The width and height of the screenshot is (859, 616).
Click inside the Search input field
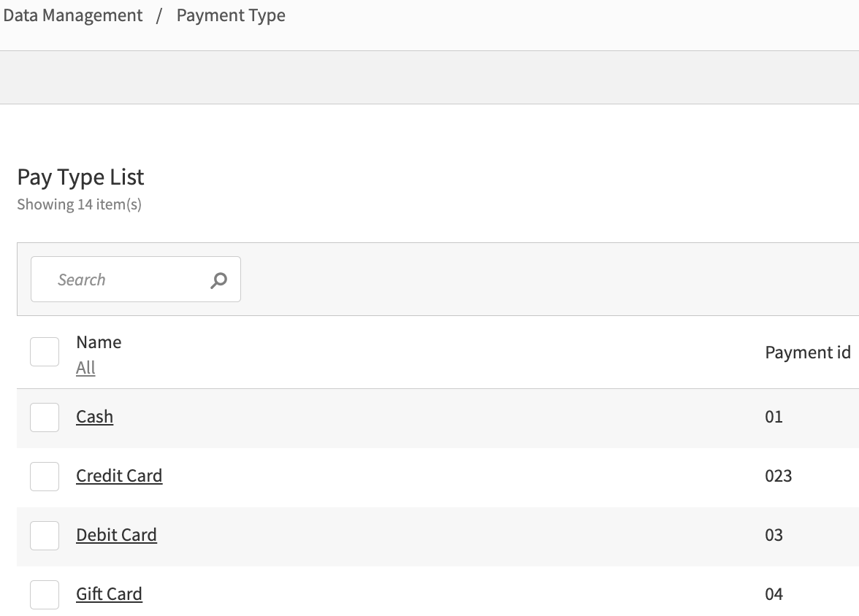[x=124, y=279]
